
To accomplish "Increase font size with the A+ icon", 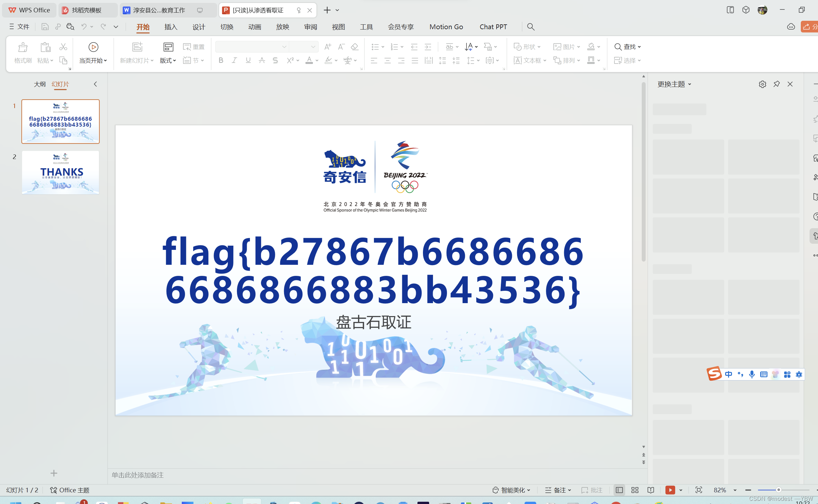I will 328,47.
